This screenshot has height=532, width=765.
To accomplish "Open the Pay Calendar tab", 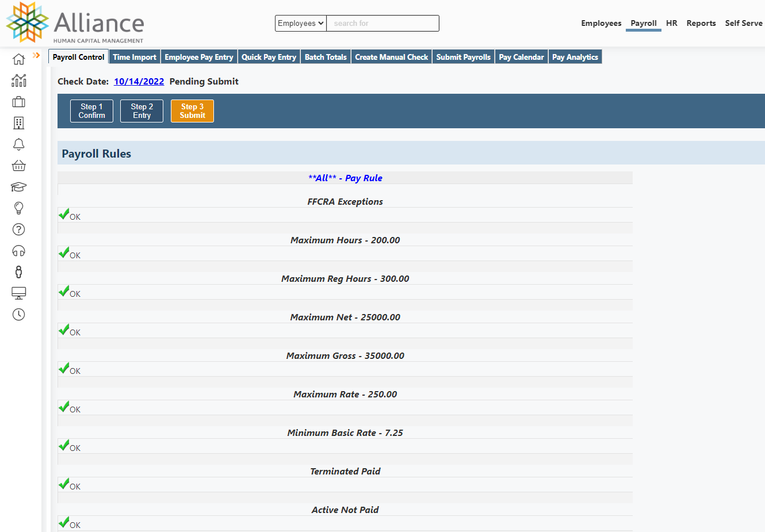I will (521, 57).
